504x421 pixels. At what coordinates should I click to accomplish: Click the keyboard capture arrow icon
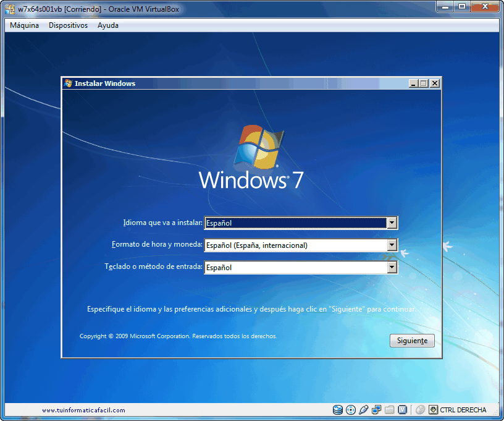[x=434, y=410]
